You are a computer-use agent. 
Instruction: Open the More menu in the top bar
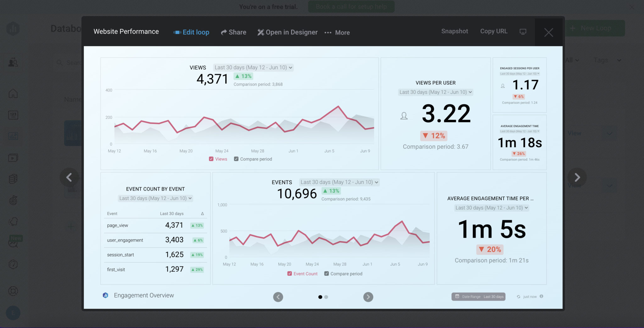point(337,32)
